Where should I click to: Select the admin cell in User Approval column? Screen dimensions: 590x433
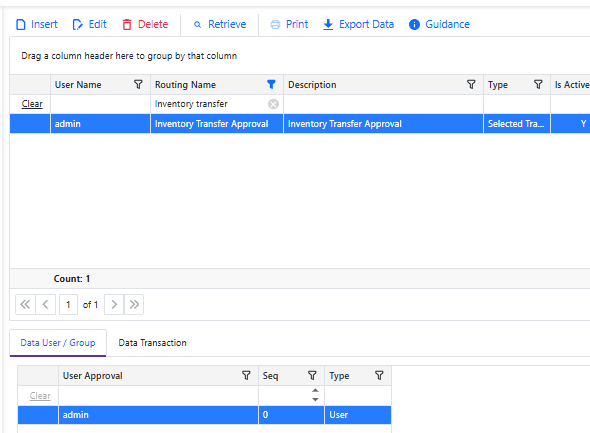pos(158,415)
